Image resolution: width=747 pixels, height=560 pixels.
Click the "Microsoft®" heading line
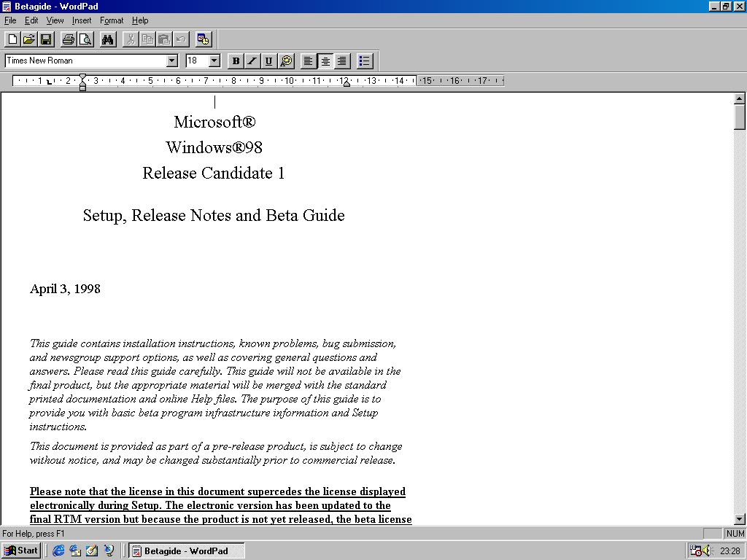click(x=214, y=122)
